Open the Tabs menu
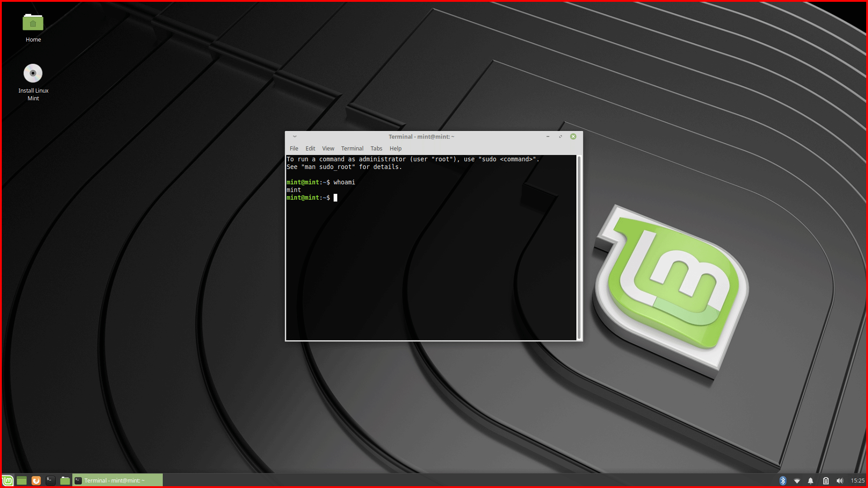This screenshot has height=488, width=868. click(x=376, y=148)
